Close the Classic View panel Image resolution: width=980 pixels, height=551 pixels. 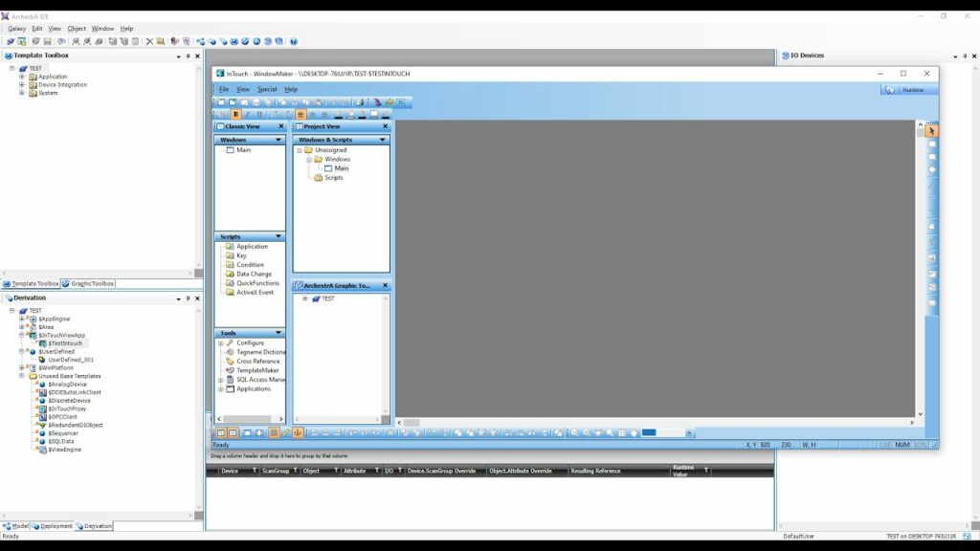[280, 126]
